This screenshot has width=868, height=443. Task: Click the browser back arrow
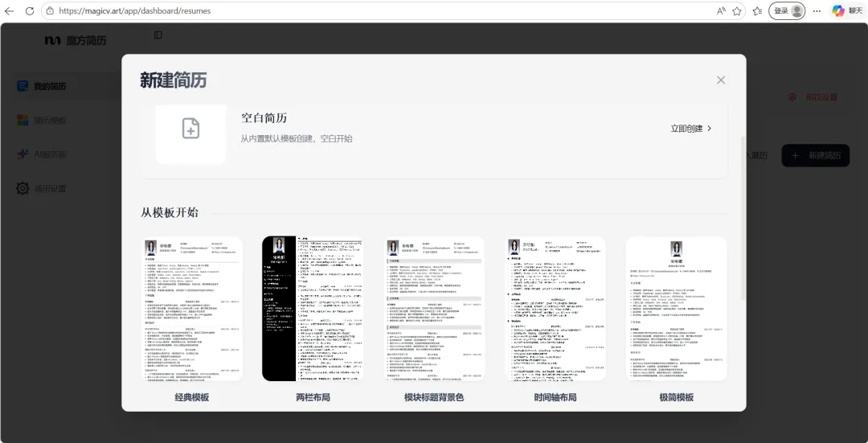10,10
